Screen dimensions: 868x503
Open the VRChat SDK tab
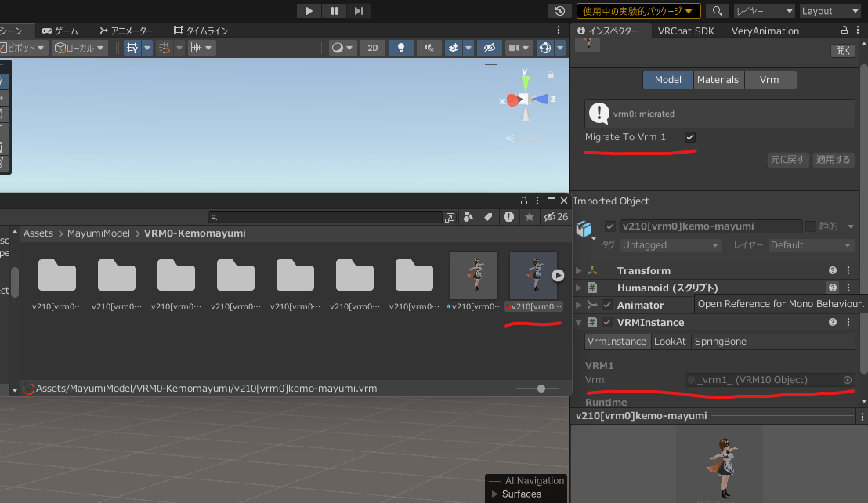click(x=686, y=31)
